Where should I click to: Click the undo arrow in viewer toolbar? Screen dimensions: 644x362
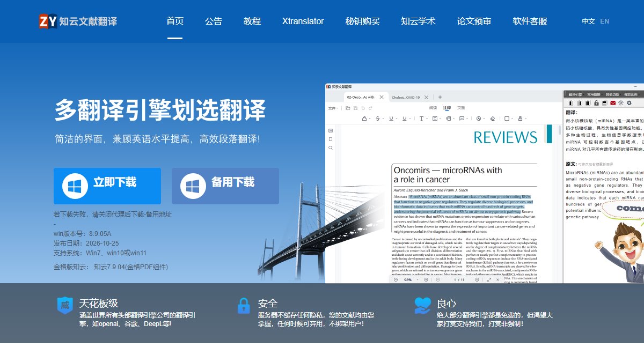(363, 108)
